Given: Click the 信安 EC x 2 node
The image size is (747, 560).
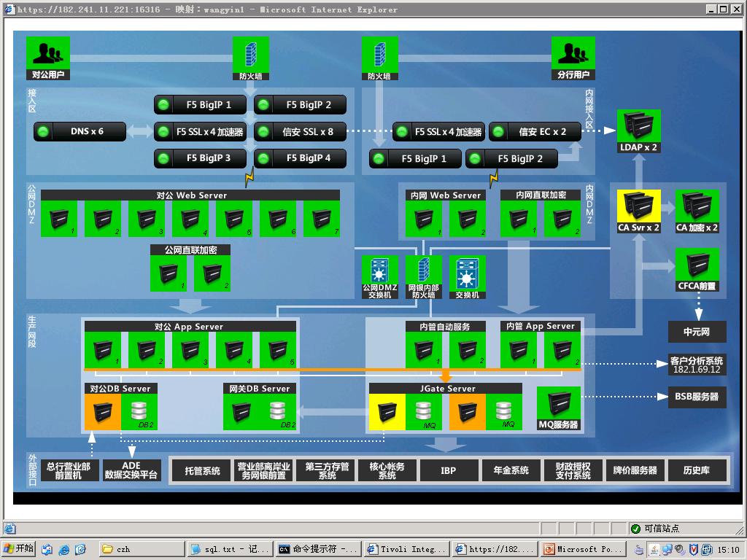Looking at the screenshot, I should point(535,132).
